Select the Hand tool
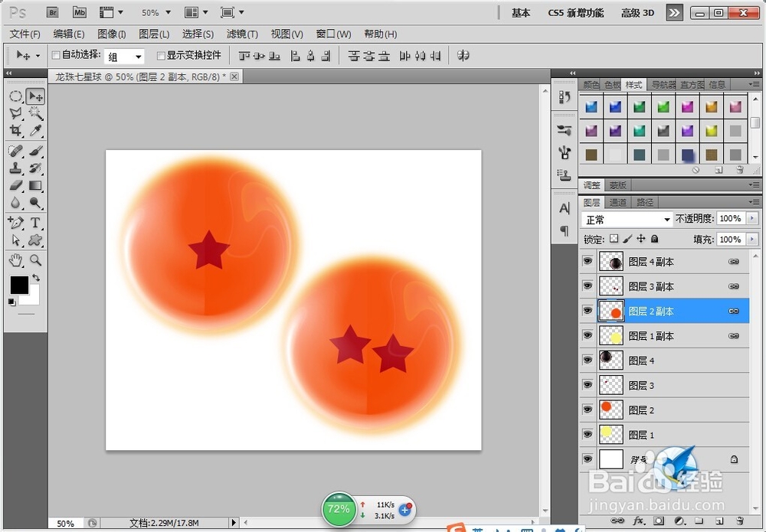Image resolution: width=766 pixels, height=532 pixels. [15, 260]
